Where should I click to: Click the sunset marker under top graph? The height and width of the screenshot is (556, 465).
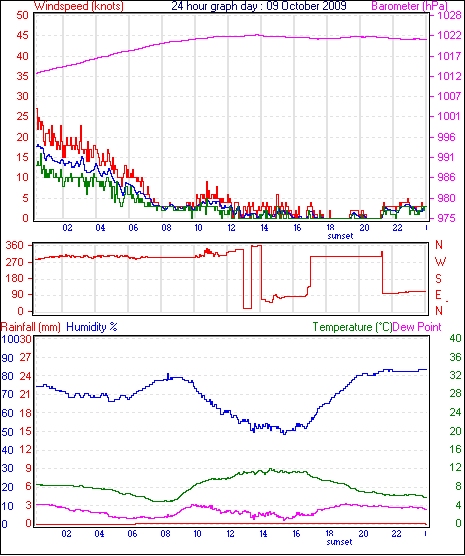pyautogui.click(x=340, y=236)
